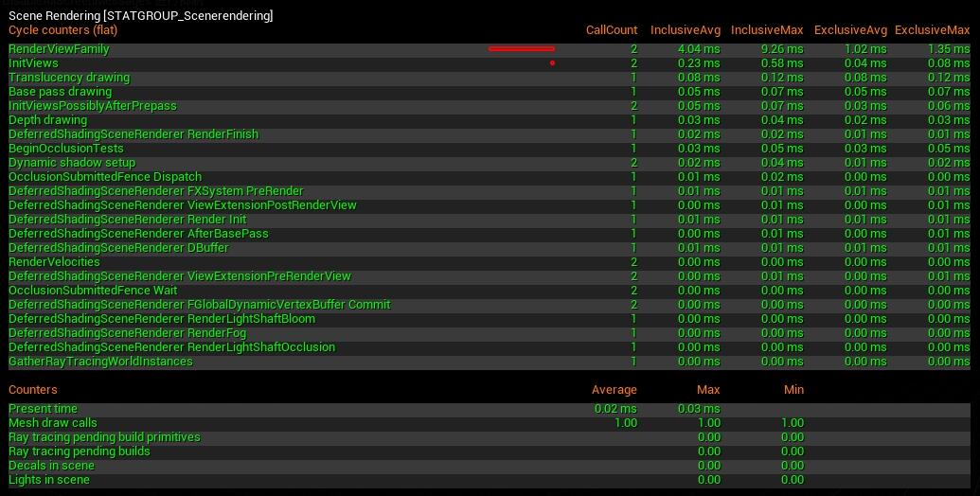Select the CallCount column header
Screen dimensions: 980x496
click(x=612, y=30)
